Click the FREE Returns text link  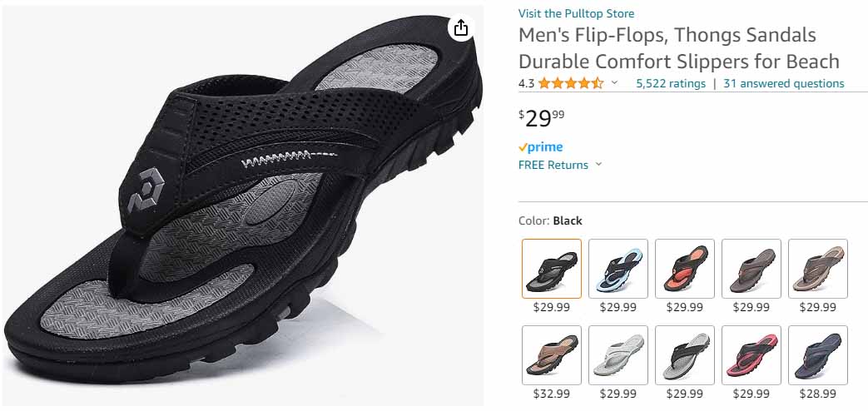[553, 165]
